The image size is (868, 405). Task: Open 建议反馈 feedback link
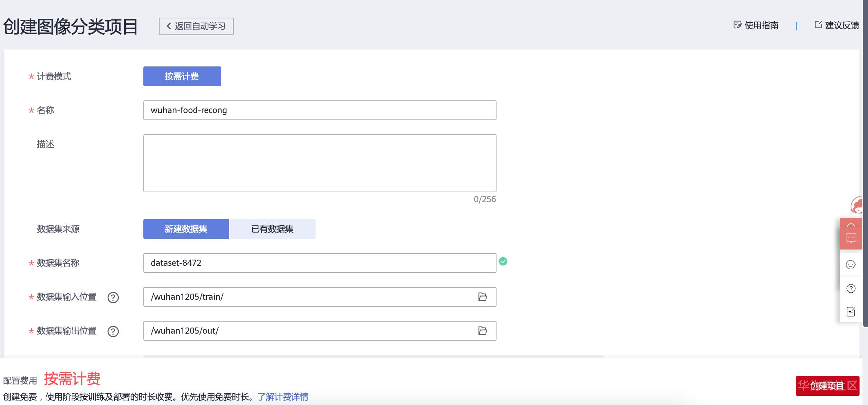tap(837, 25)
